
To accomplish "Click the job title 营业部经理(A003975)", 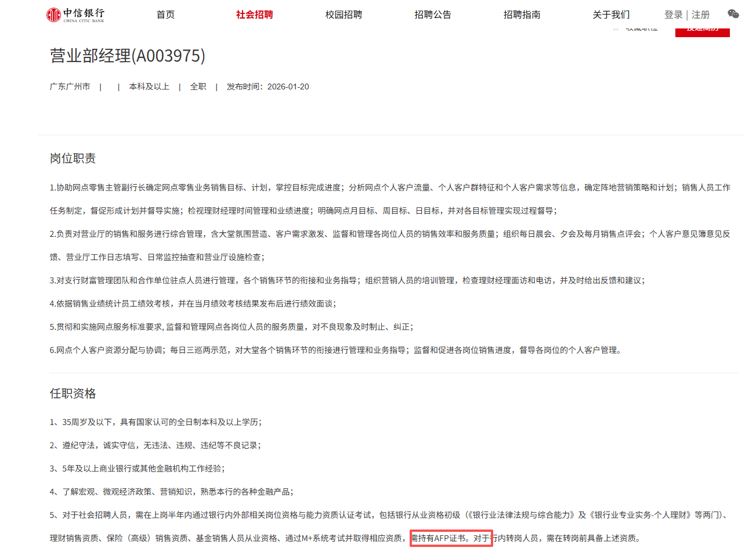I will point(128,56).
